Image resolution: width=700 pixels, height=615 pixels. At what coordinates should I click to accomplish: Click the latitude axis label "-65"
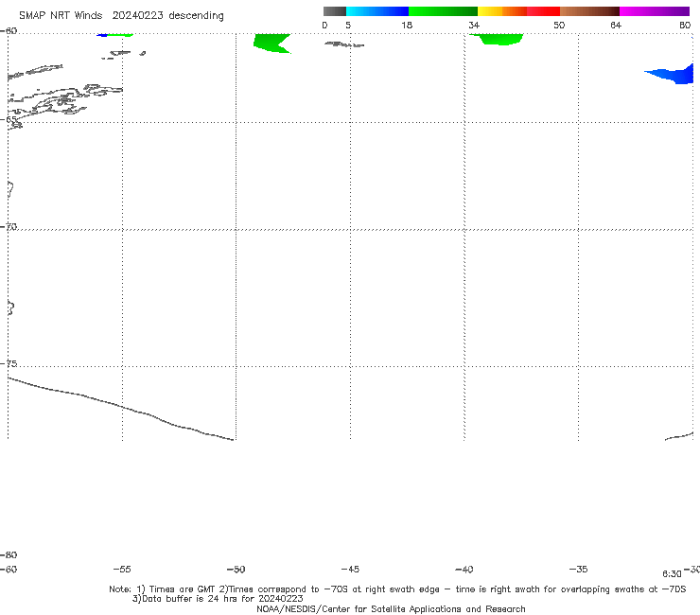(9, 120)
